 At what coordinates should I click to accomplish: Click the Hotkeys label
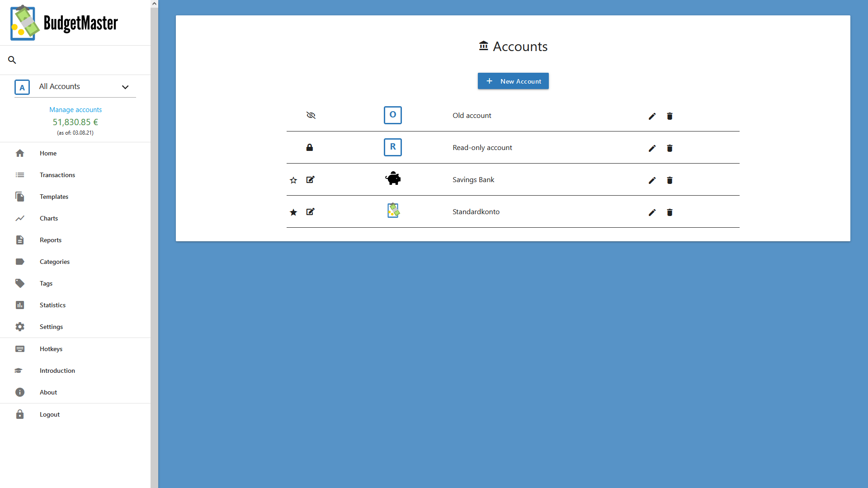coord(51,349)
